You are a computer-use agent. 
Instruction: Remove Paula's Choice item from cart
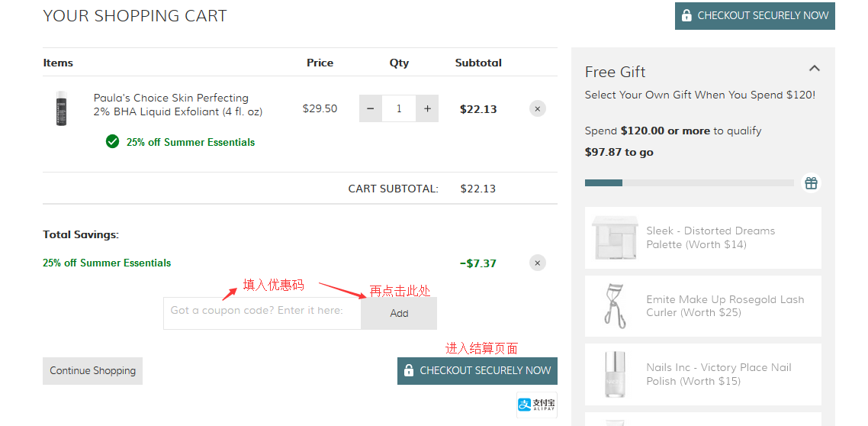pyautogui.click(x=537, y=109)
